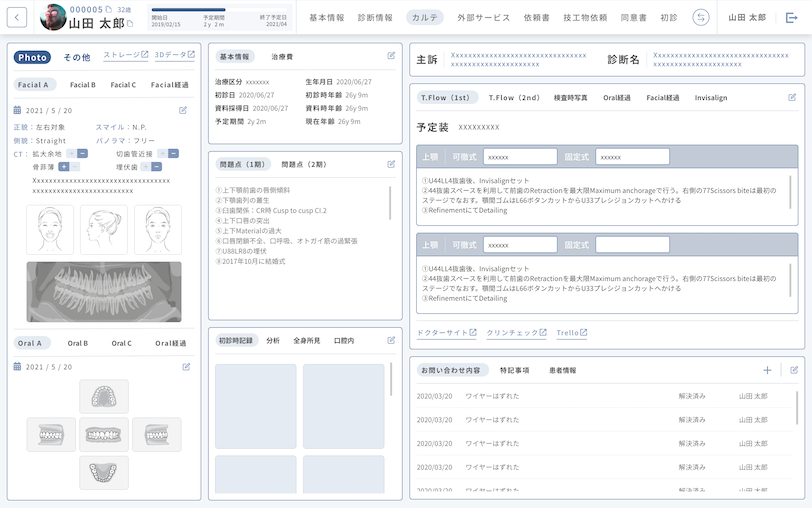
Task: Open the panoramic X-ray thumbnail
Action: click(x=104, y=291)
